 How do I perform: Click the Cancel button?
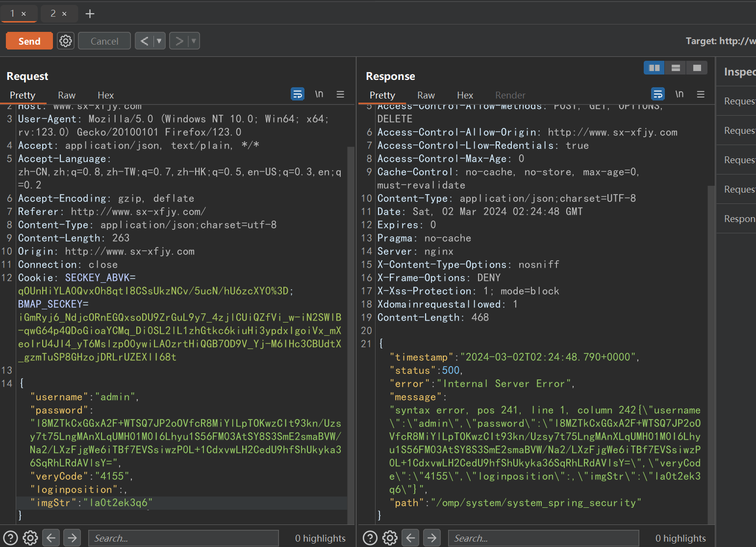click(x=104, y=41)
